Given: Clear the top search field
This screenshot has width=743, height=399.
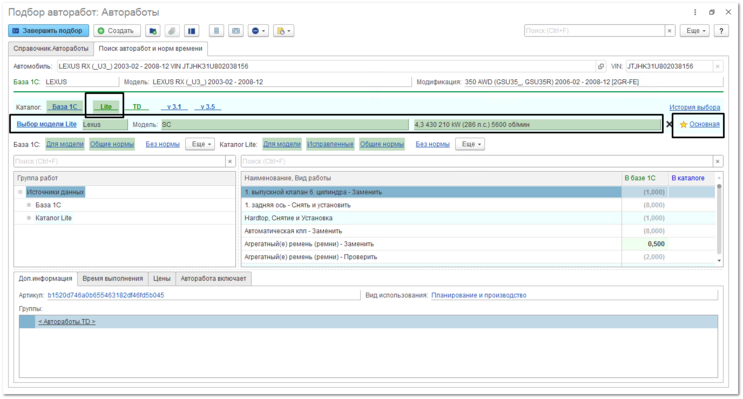Looking at the screenshot, I should pos(670,31).
